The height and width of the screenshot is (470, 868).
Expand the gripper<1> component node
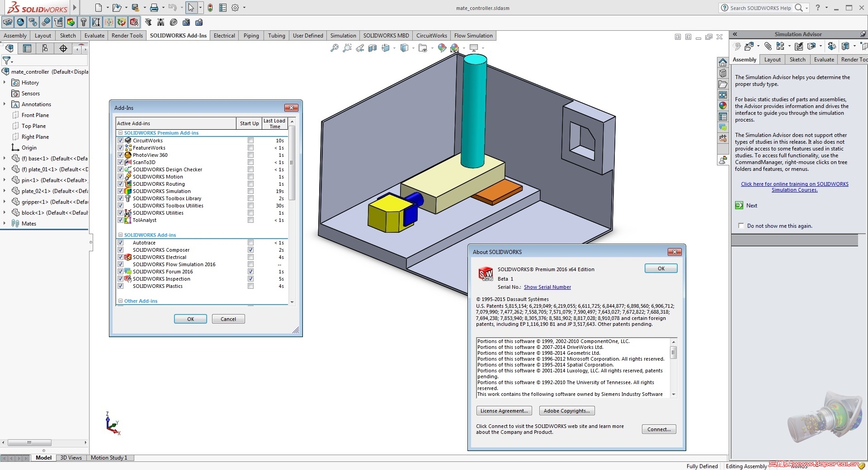[5, 202]
